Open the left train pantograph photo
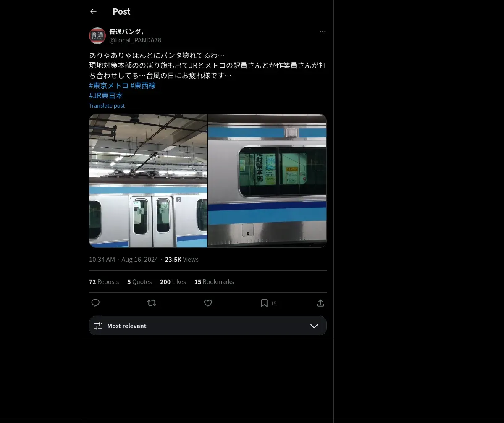The height and width of the screenshot is (423, 504). [x=148, y=181]
